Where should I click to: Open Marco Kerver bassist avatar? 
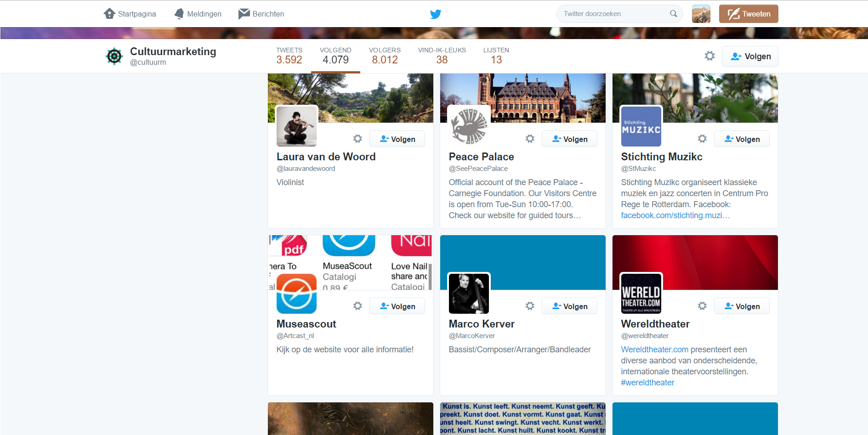(x=469, y=294)
